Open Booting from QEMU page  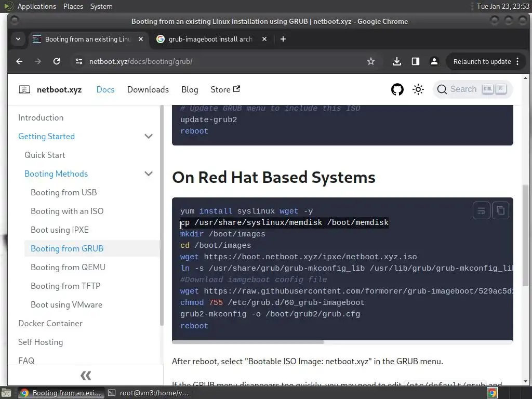pyautogui.click(x=68, y=268)
